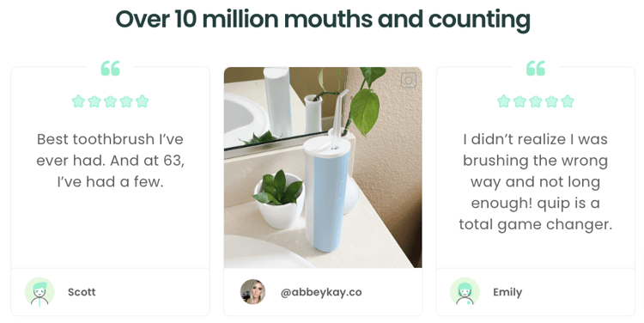Click Emily's avatar icon
The width and height of the screenshot is (644, 323).
coord(465,292)
